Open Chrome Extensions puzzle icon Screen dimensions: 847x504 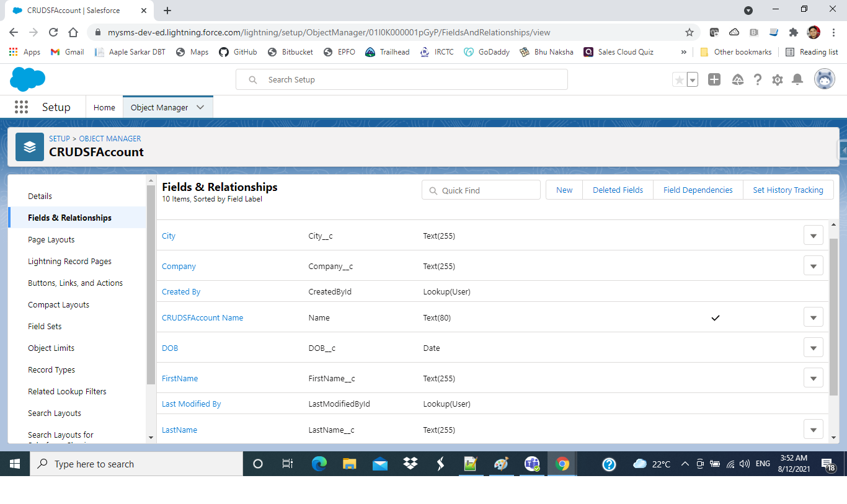(x=794, y=32)
